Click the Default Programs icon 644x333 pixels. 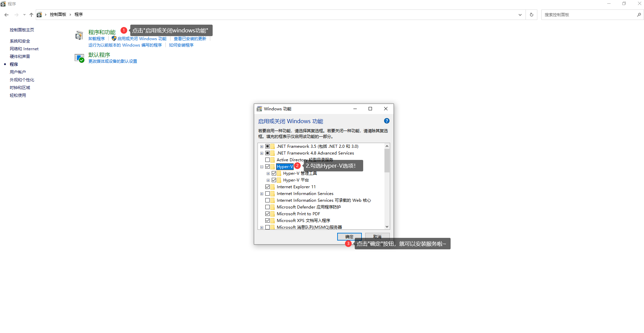(x=79, y=58)
